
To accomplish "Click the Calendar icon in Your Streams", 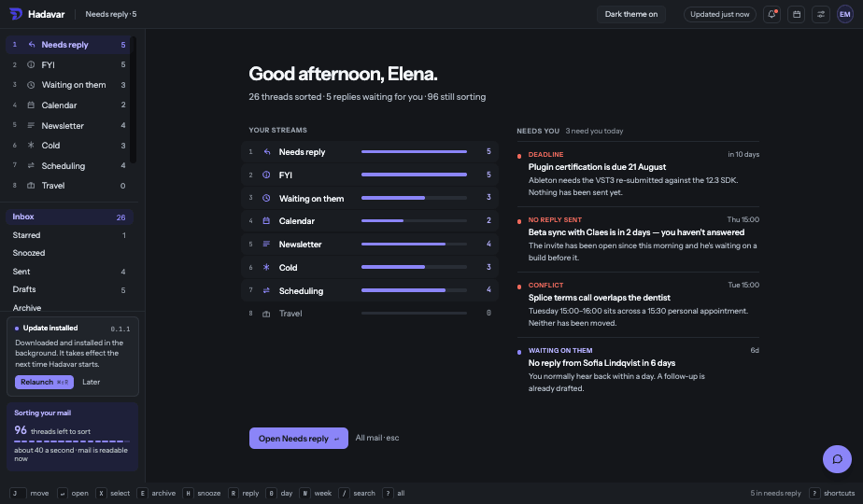I will click(x=266, y=220).
